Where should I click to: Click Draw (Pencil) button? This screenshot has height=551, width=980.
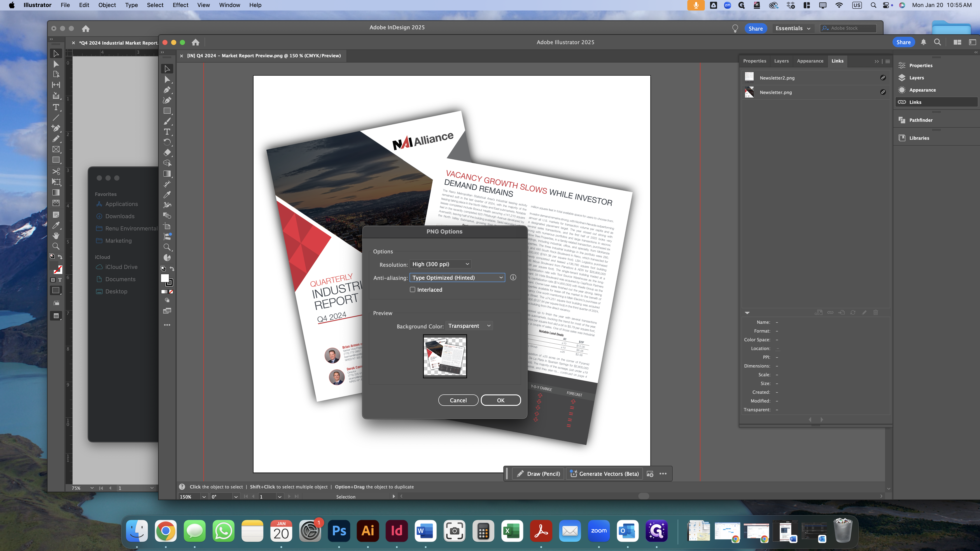[538, 474]
